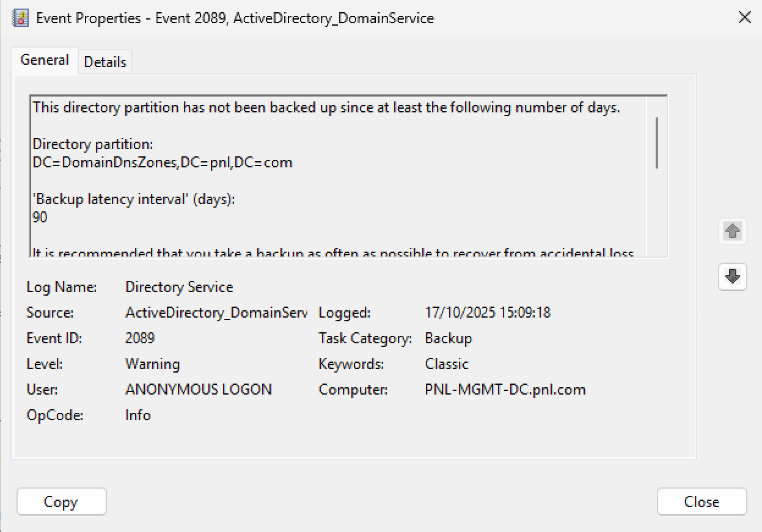
Task: Open the Details tab
Action: [105, 62]
